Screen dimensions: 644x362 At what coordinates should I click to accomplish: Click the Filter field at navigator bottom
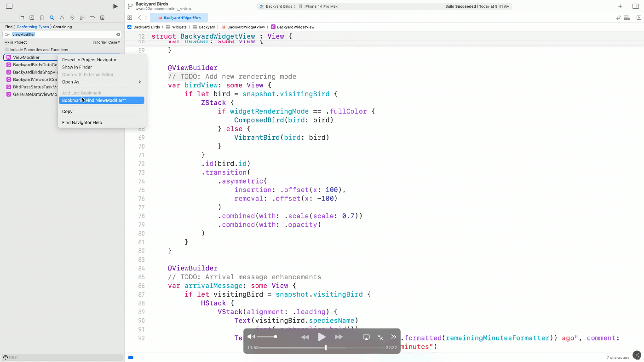(x=62, y=357)
